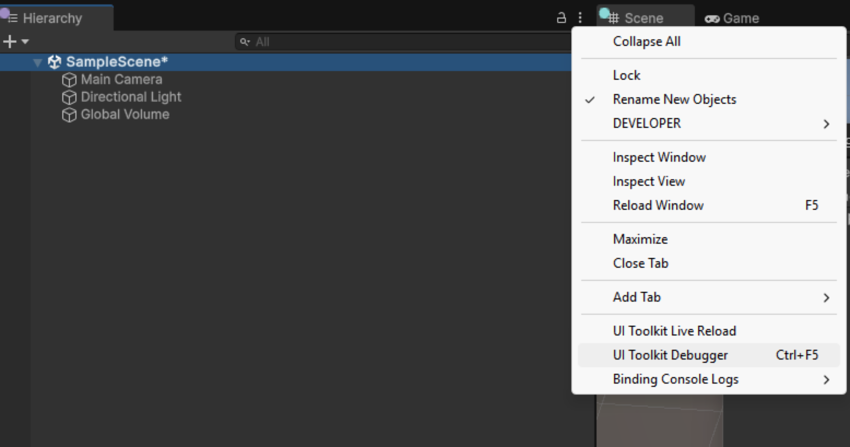Toggle Rename New Objects checkmark option
The image size is (850, 447).
(x=674, y=99)
